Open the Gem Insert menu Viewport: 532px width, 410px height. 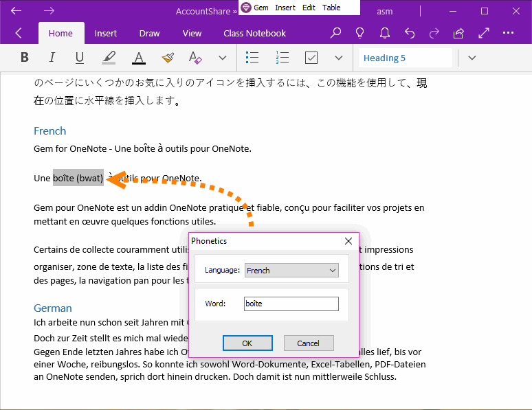click(x=285, y=8)
